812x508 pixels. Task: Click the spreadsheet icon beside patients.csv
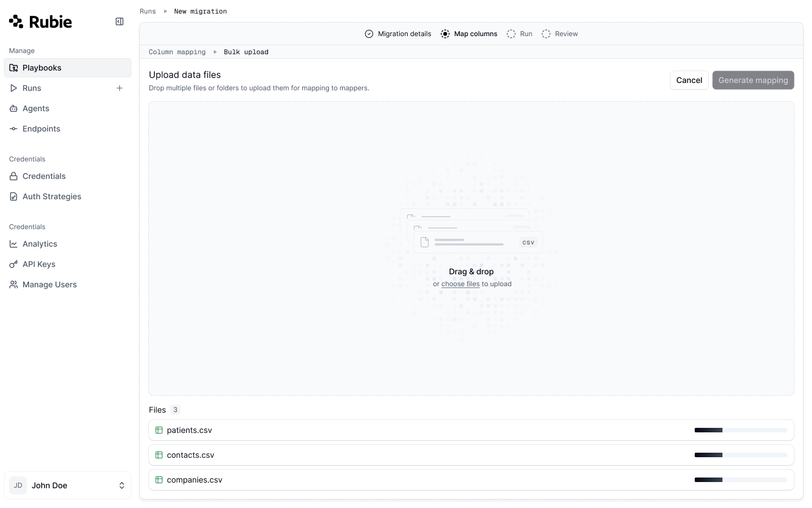click(x=159, y=430)
